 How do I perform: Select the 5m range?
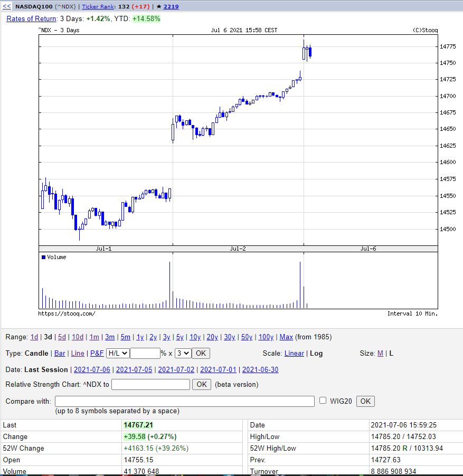[x=126, y=337]
